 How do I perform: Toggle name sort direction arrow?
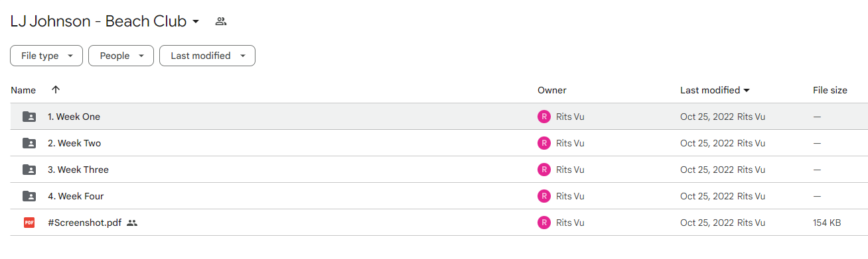[56, 90]
